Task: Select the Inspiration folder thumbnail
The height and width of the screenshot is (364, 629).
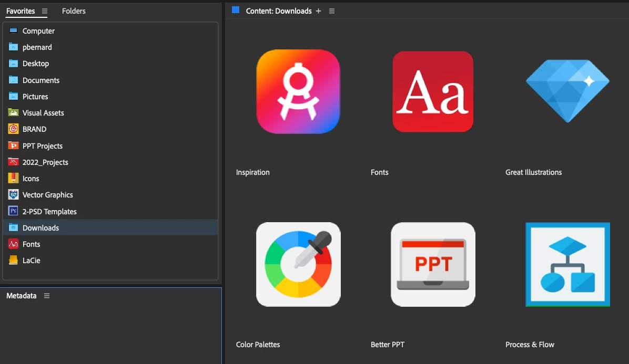Action: pyautogui.click(x=298, y=91)
